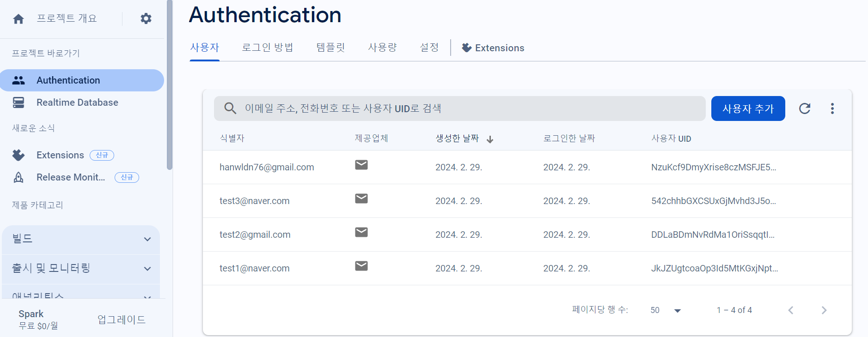Click the 사용자 UID column header
The image size is (868, 337).
[671, 138]
